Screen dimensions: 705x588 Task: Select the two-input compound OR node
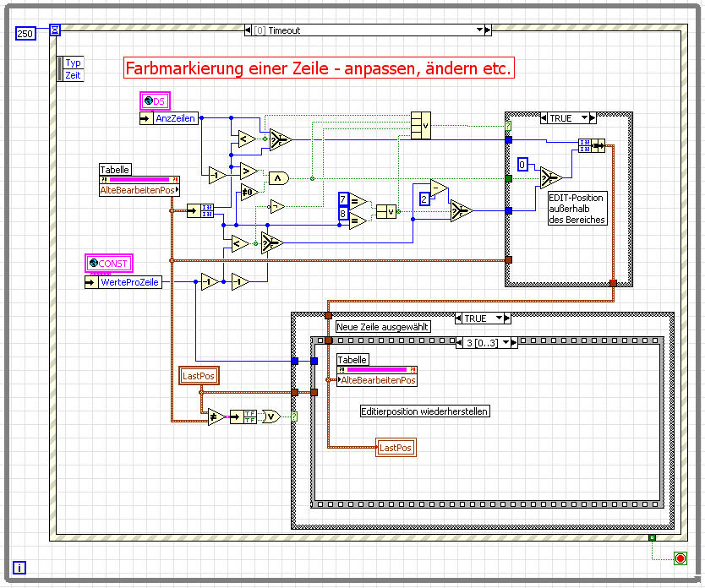[386, 211]
